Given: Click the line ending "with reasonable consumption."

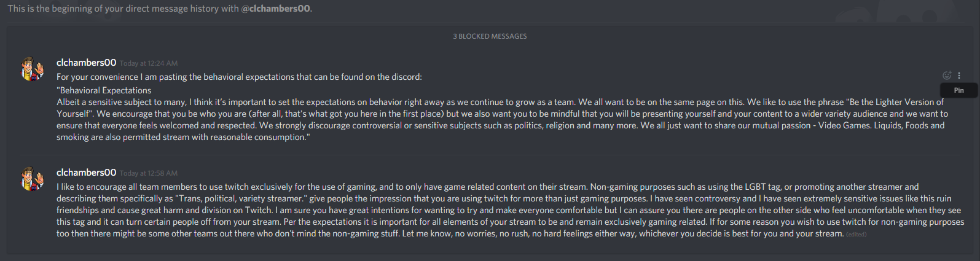Looking at the screenshot, I should coord(183,137).
